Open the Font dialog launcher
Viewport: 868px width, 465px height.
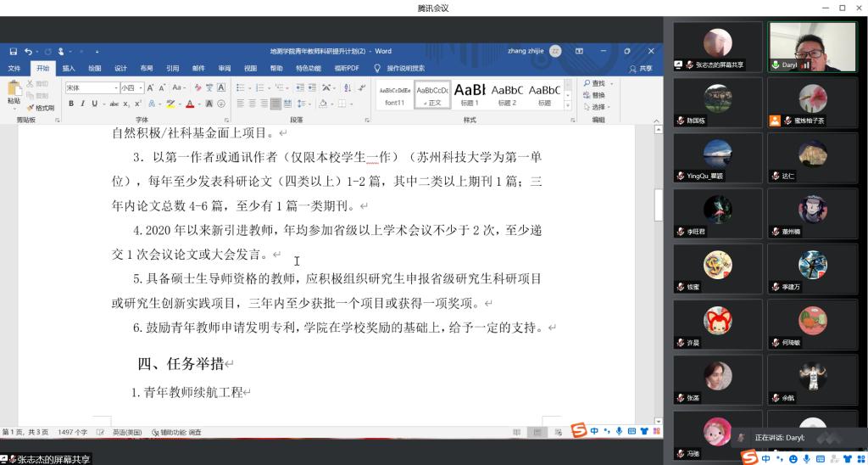(226, 120)
